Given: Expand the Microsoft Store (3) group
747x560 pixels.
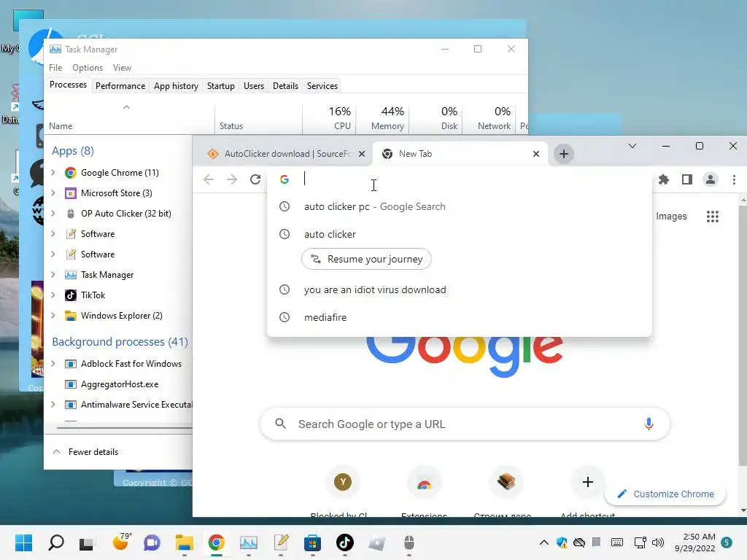Looking at the screenshot, I should click(x=53, y=193).
